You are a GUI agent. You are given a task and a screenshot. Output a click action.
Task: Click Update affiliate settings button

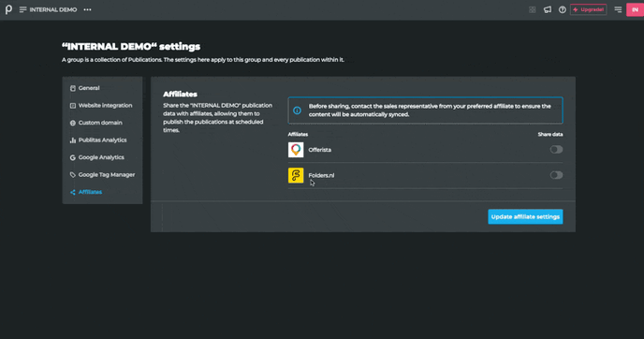[x=525, y=216]
